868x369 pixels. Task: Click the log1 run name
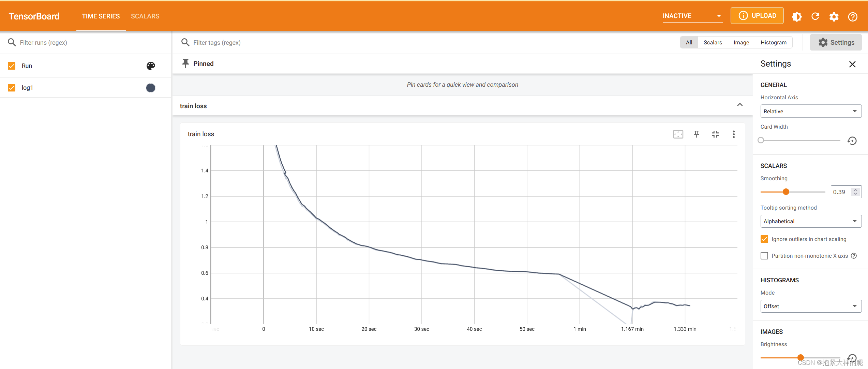tap(27, 88)
